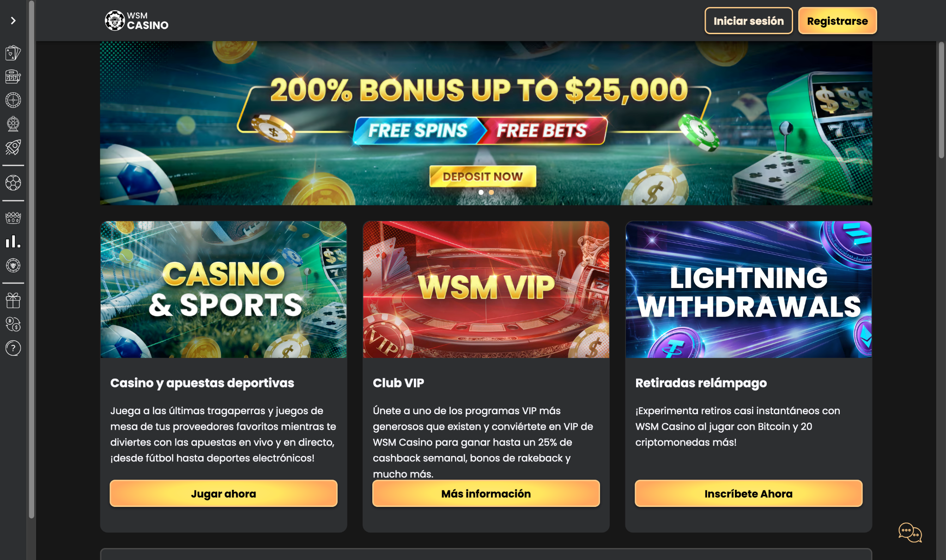Click the WSM Casino logo
Screen dimensions: 946x560
(137, 21)
